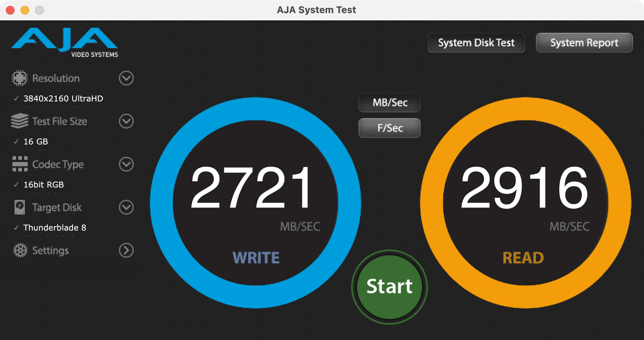Viewport: 644px width, 340px height.
Task: Expand the Test File Size dropdown arrow
Action: [126, 121]
